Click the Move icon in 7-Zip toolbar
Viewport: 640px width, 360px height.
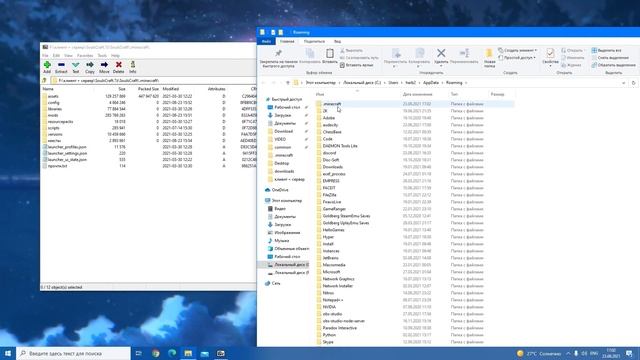(104, 65)
